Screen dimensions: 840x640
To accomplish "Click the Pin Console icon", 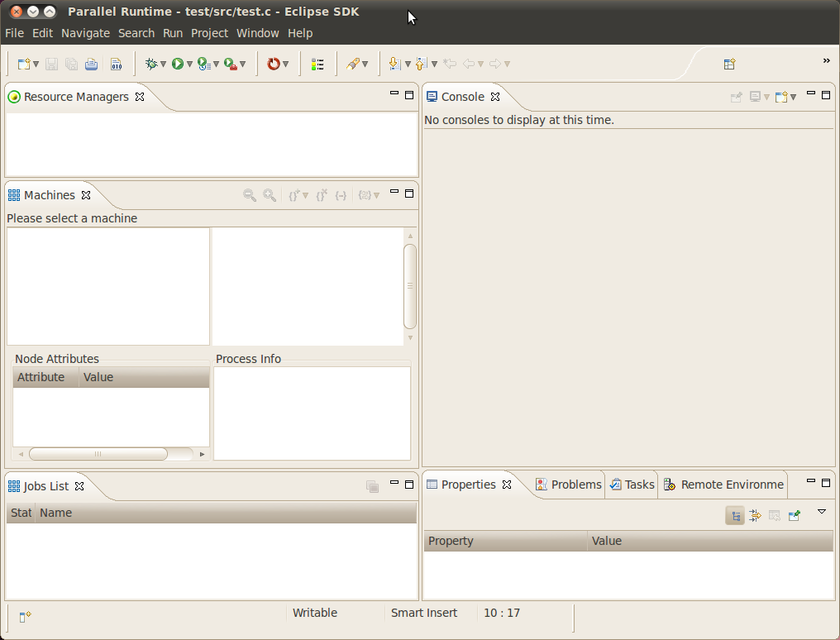I will [736, 97].
